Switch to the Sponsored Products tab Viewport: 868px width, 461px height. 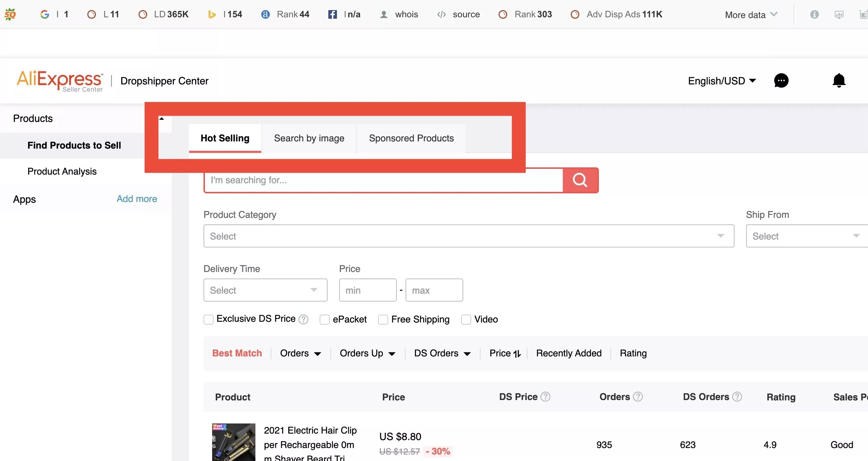pos(411,138)
